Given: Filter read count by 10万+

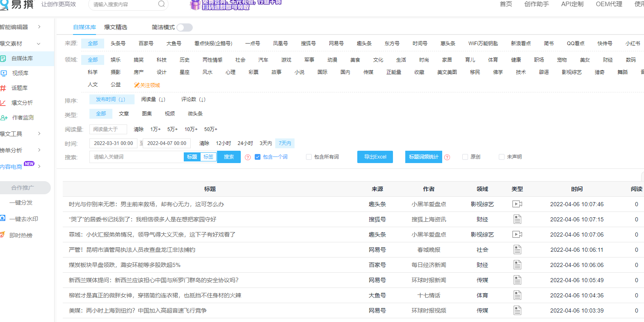Looking at the screenshot, I should [191, 129].
